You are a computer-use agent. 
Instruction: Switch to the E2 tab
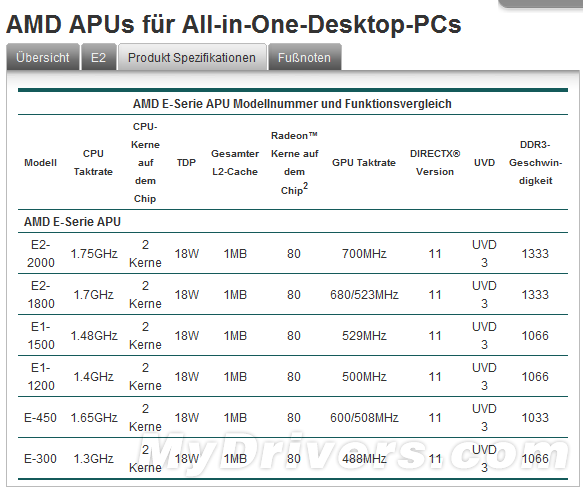pos(99,57)
